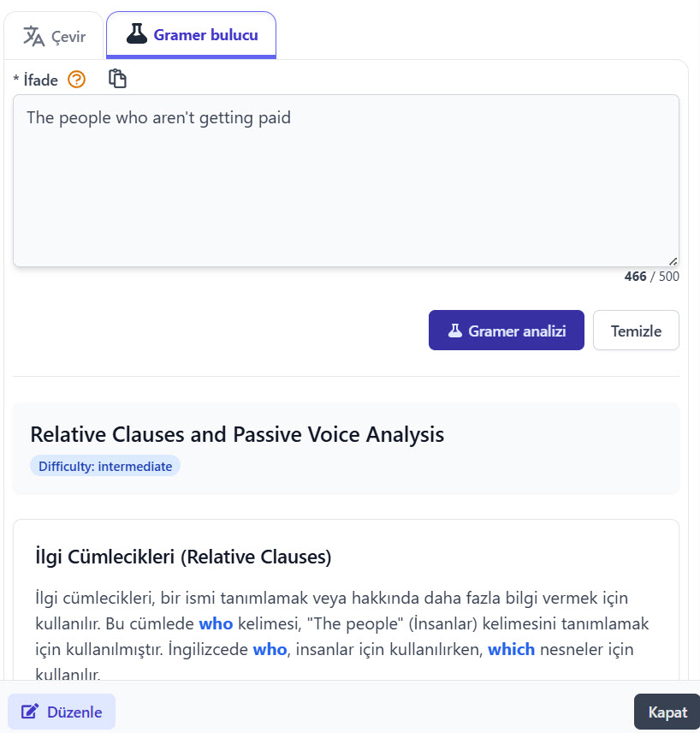Click the Relative Clauses and Passive Voice Analysis title
Screen dimensions: 700x733
coord(237,434)
